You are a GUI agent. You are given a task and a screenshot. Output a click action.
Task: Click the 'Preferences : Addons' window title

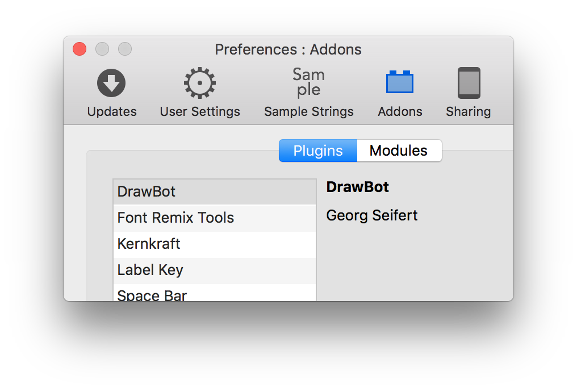288,49
